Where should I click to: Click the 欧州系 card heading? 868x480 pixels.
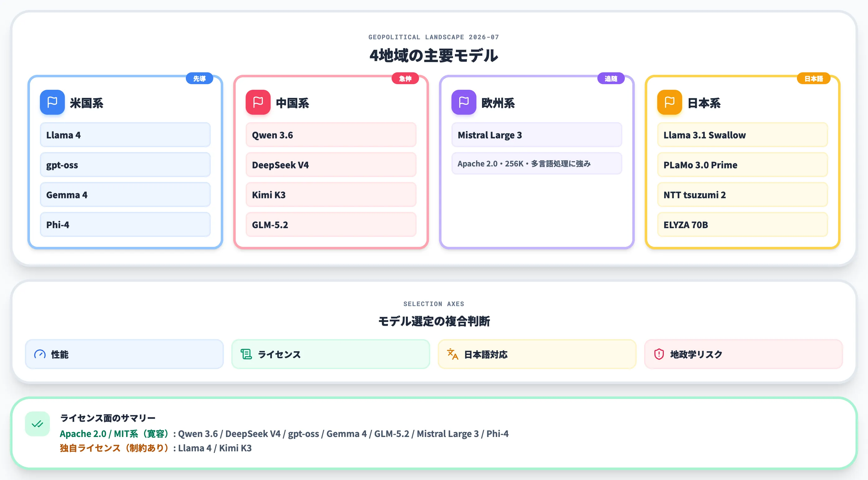click(498, 103)
